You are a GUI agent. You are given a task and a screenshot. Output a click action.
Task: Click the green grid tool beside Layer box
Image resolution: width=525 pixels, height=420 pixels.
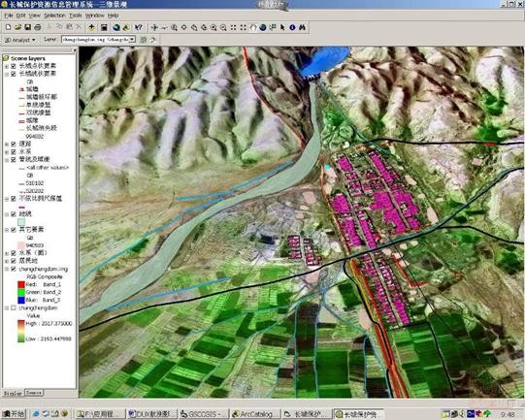pos(144,40)
